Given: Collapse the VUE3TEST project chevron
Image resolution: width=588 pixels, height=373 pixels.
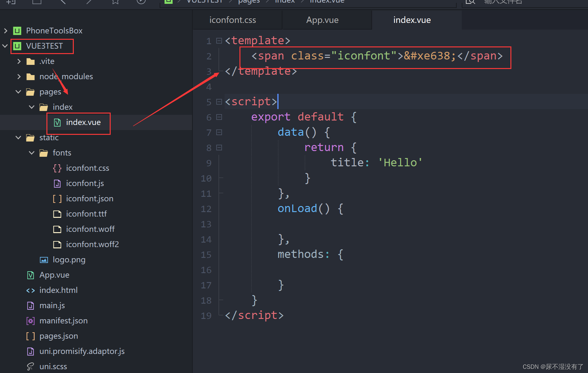Looking at the screenshot, I should point(5,46).
